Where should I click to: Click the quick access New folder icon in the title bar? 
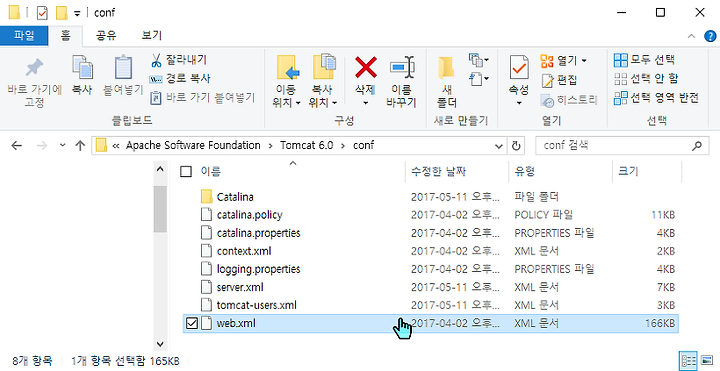click(62, 13)
